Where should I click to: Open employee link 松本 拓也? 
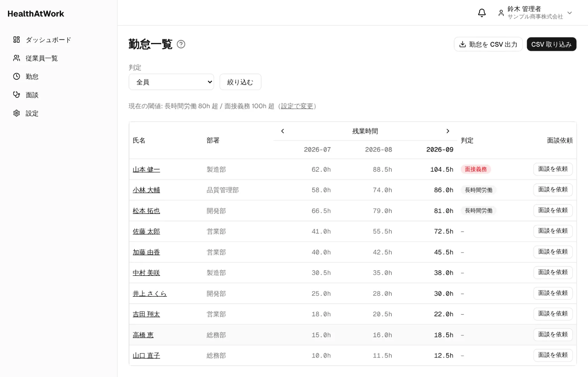tap(146, 211)
